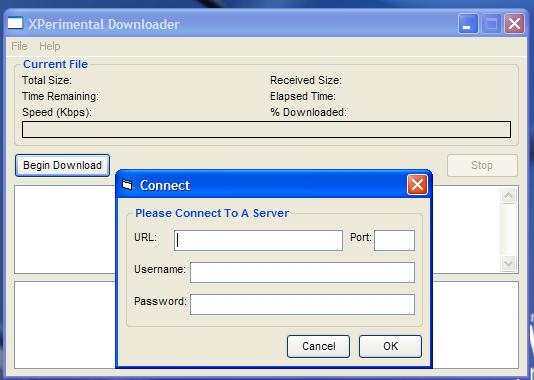Click the disabled Stop button

click(482, 165)
